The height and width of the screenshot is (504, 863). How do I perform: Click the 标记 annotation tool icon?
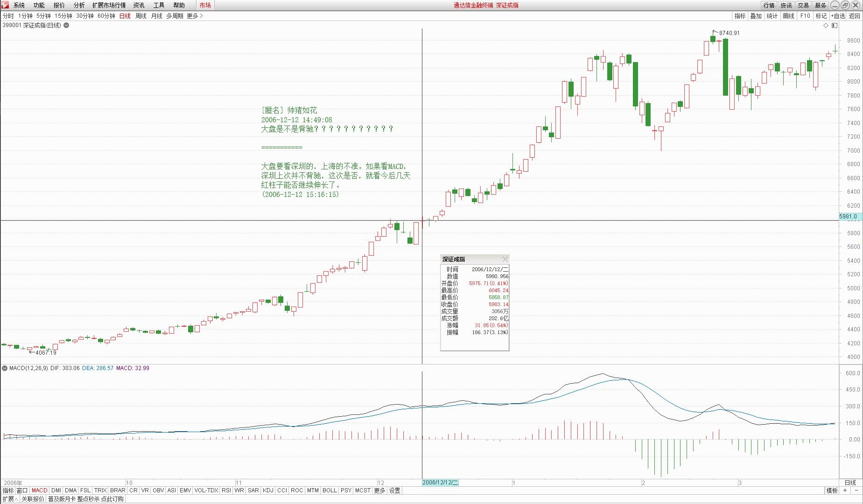click(821, 15)
